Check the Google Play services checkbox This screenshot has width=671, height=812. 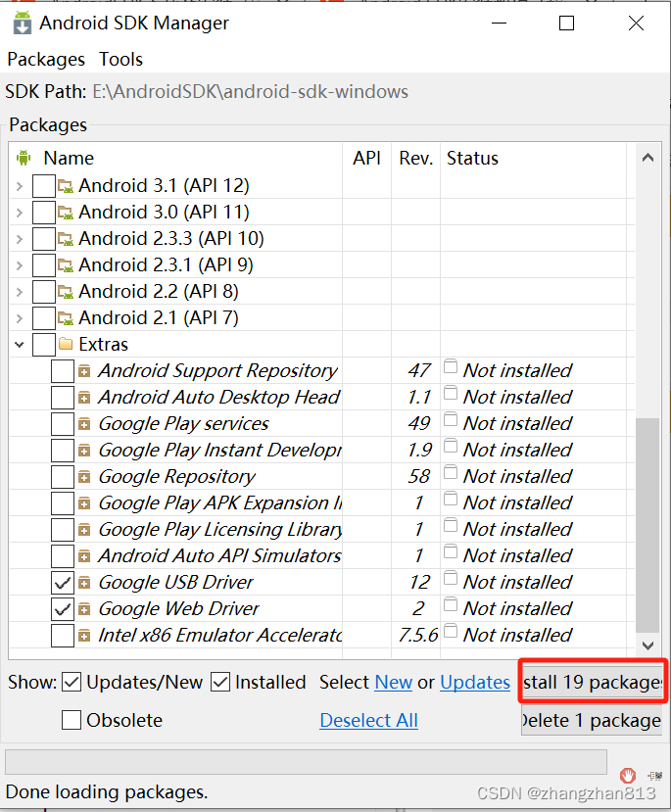[63, 423]
